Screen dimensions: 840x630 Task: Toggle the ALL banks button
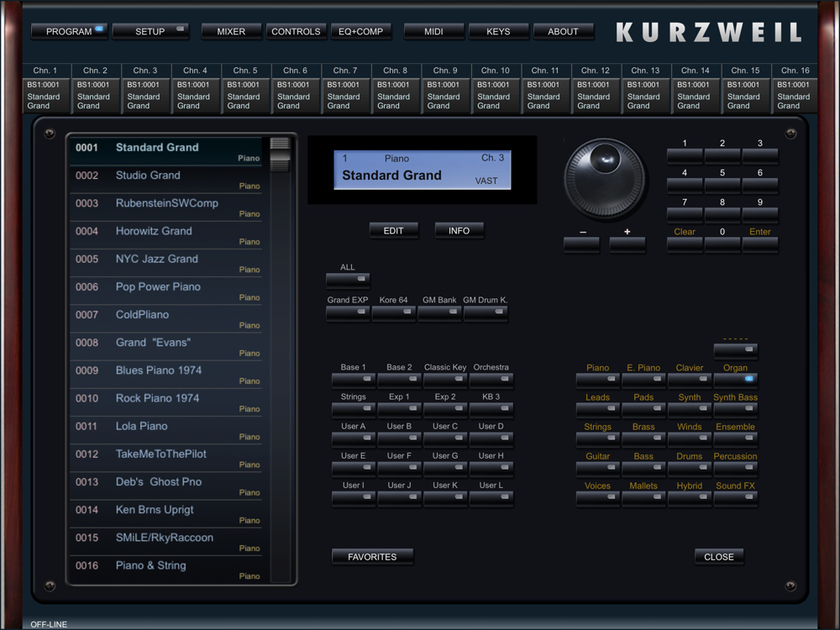coord(348,280)
